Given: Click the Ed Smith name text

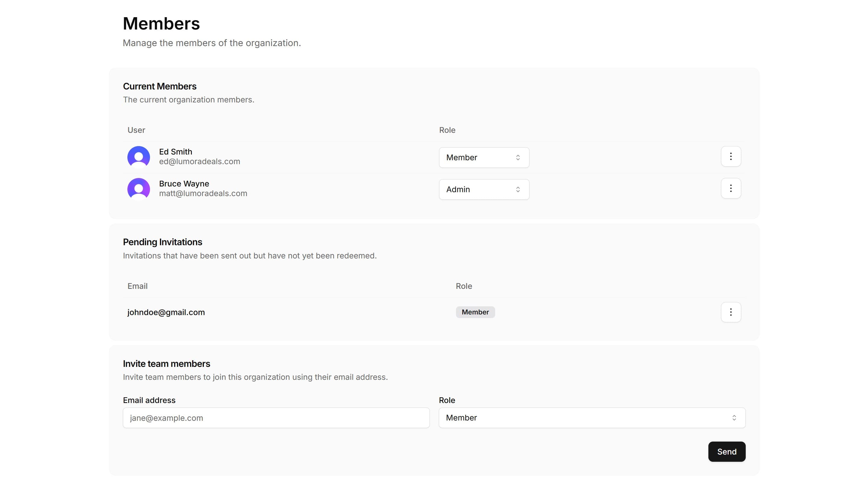Looking at the screenshot, I should [x=176, y=152].
